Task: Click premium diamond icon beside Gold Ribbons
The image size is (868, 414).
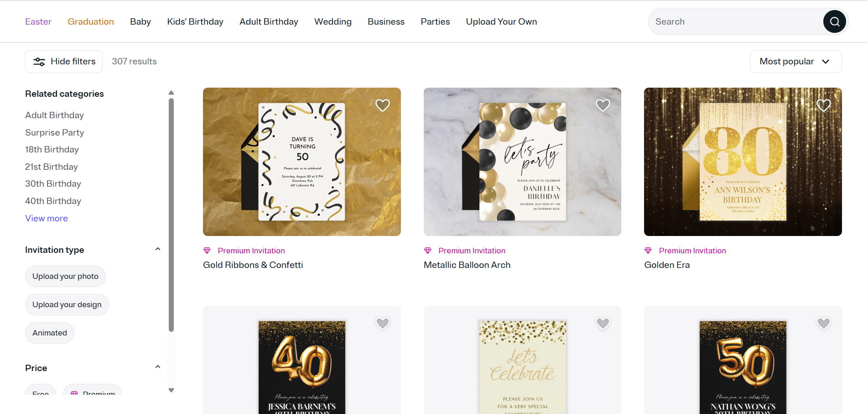Action: [x=207, y=251]
